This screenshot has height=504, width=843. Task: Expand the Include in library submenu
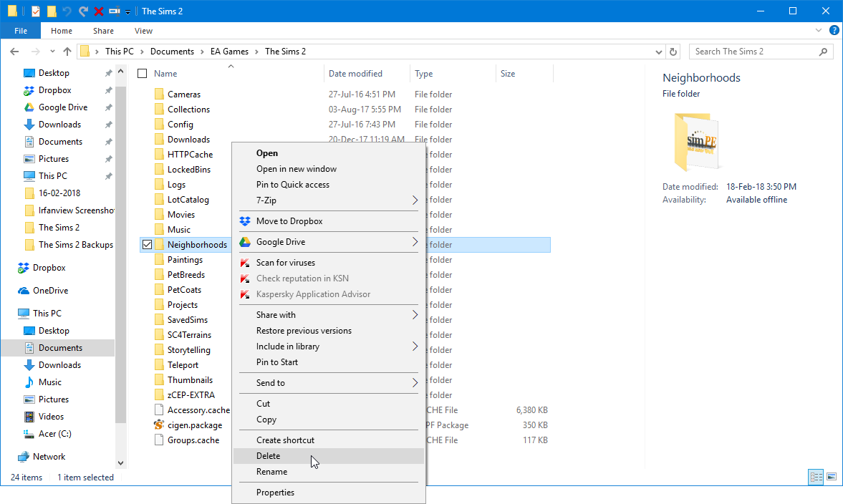[x=415, y=346]
